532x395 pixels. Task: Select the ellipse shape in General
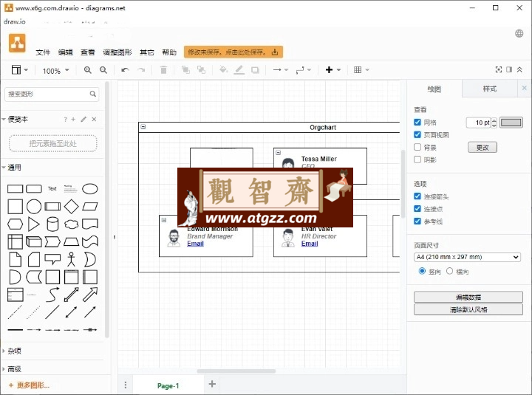click(90, 188)
